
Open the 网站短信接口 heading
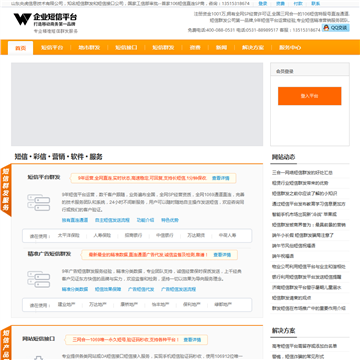(39, 339)
